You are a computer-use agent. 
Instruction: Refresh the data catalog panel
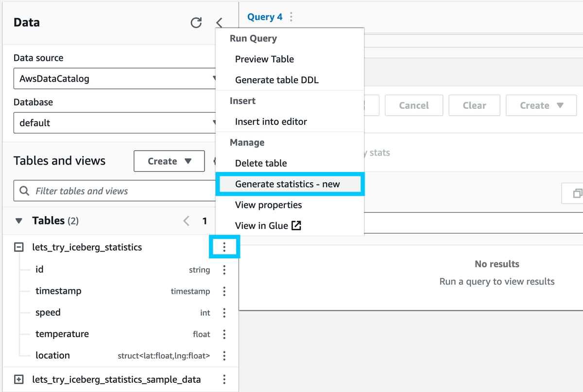tap(196, 22)
